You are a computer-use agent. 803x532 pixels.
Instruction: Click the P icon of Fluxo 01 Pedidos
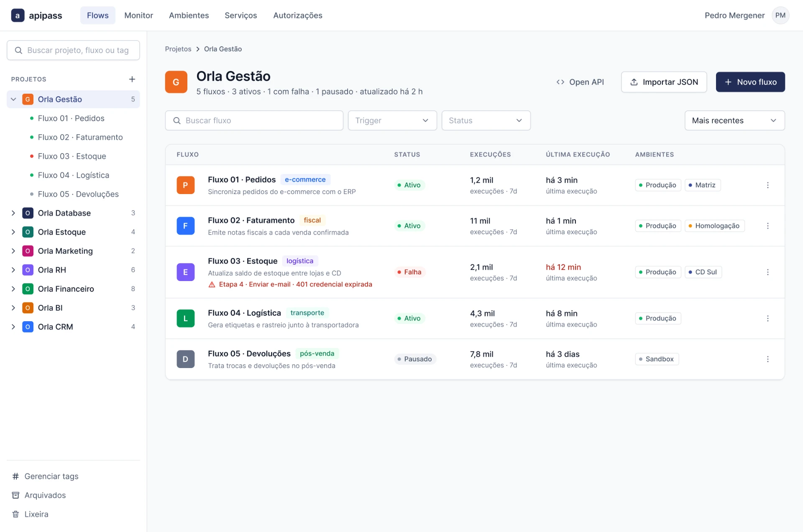coord(186,185)
